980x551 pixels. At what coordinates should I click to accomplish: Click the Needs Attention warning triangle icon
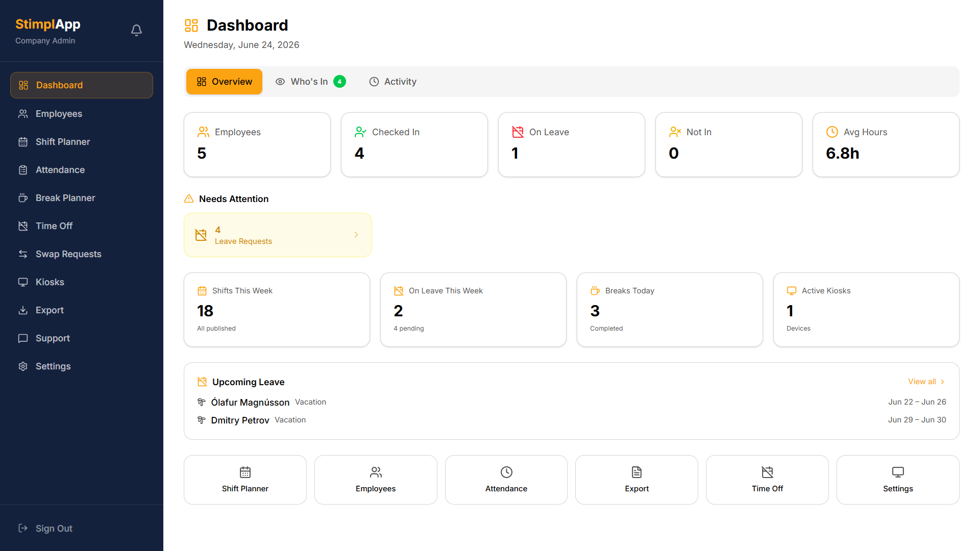coord(189,199)
